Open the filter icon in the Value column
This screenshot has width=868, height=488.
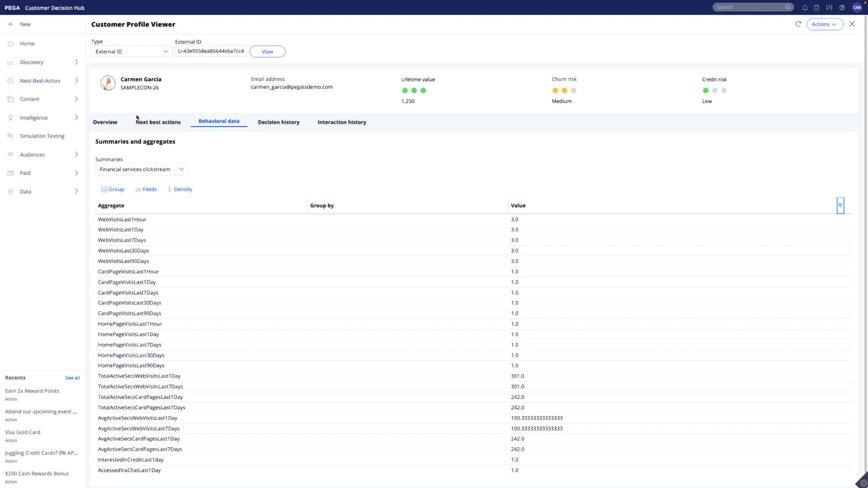840,205
